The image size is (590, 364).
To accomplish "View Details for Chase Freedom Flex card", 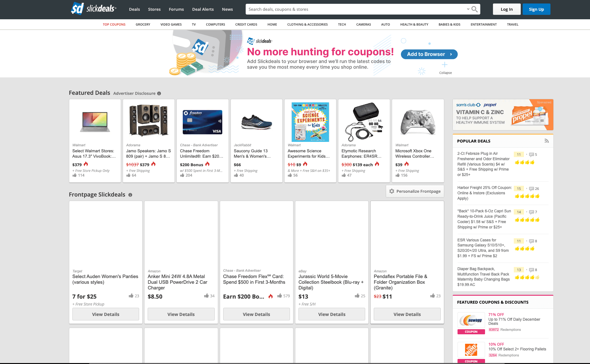I will tap(256, 314).
